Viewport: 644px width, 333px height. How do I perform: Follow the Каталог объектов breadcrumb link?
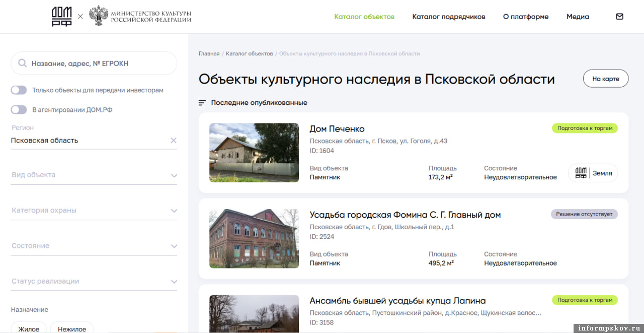(x=249, y=53)
